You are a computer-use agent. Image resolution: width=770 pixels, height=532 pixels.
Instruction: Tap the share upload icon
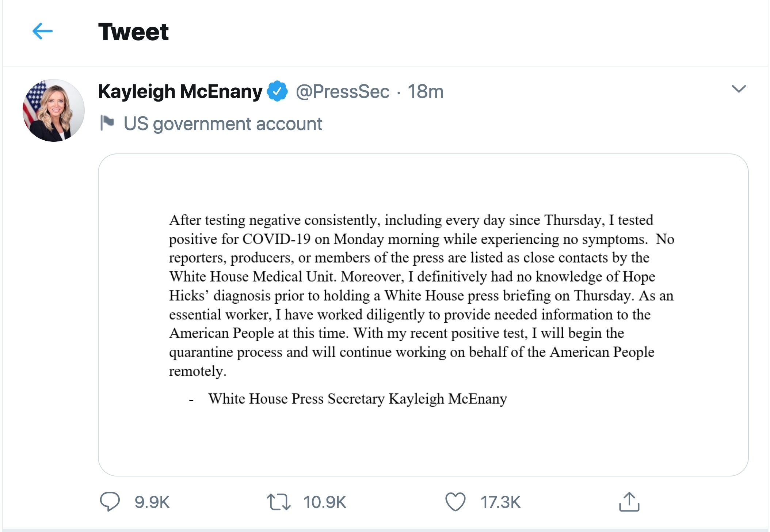coord(629,502)
